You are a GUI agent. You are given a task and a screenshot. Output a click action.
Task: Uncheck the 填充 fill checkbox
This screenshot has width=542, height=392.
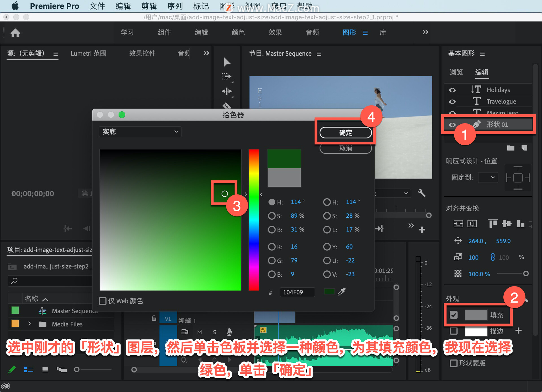click(x=454, y=315)
